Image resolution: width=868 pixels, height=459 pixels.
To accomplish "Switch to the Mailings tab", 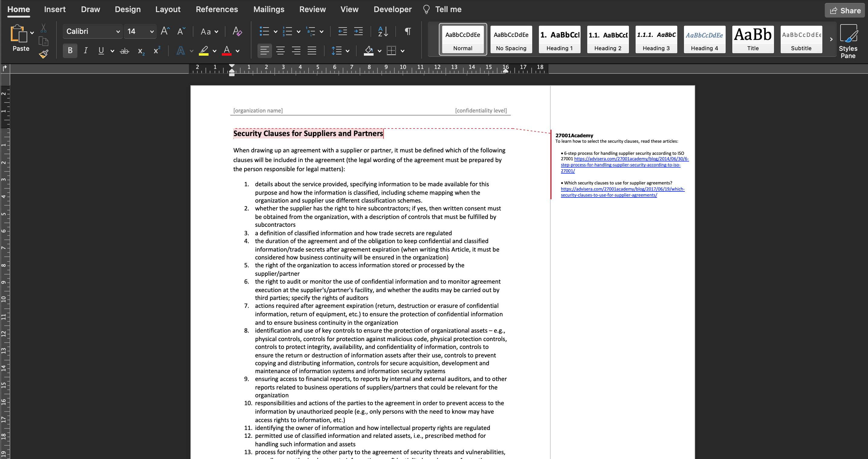I will point(269,9).
